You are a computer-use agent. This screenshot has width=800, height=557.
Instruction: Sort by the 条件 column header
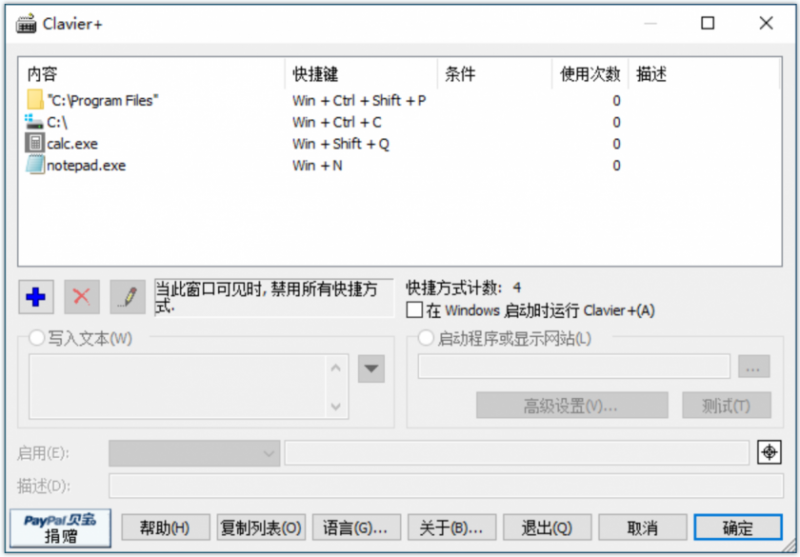tap(494, 74)
